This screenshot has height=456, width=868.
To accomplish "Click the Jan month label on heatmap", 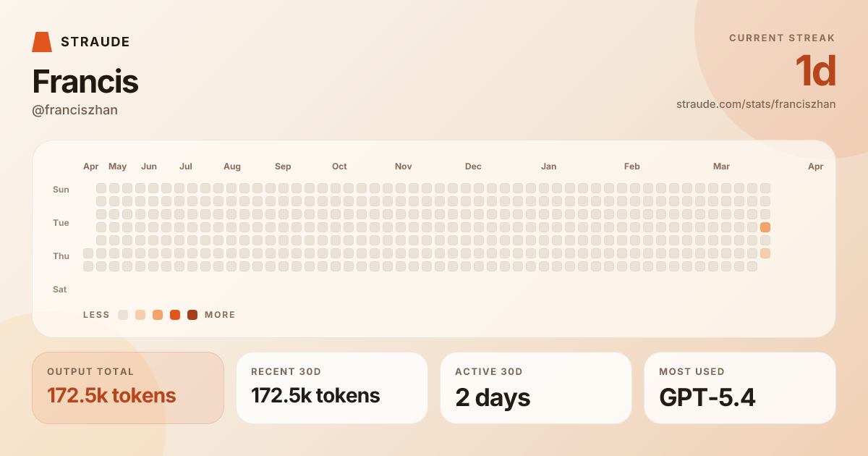I will point(549,166).
